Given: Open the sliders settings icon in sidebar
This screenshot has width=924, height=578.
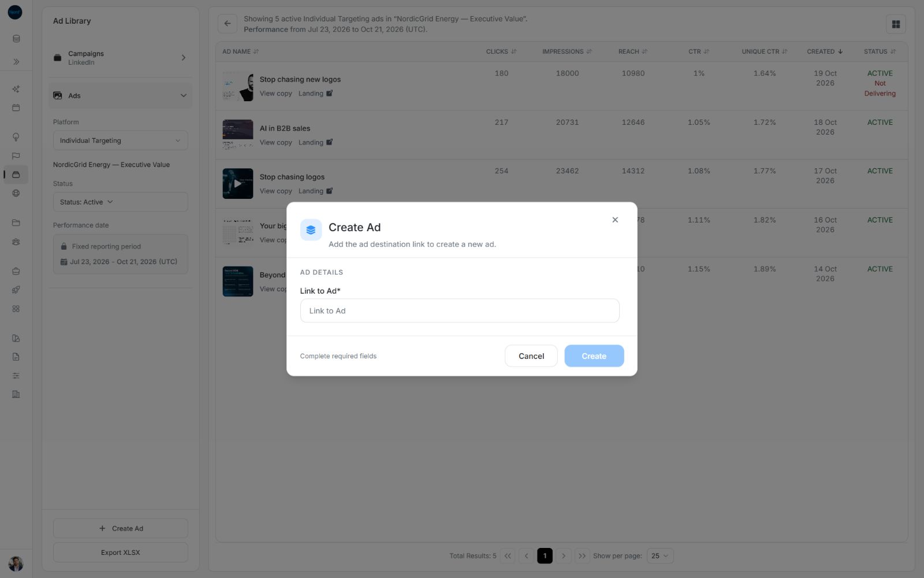Looking at the screenshot, I should [16, 376].
